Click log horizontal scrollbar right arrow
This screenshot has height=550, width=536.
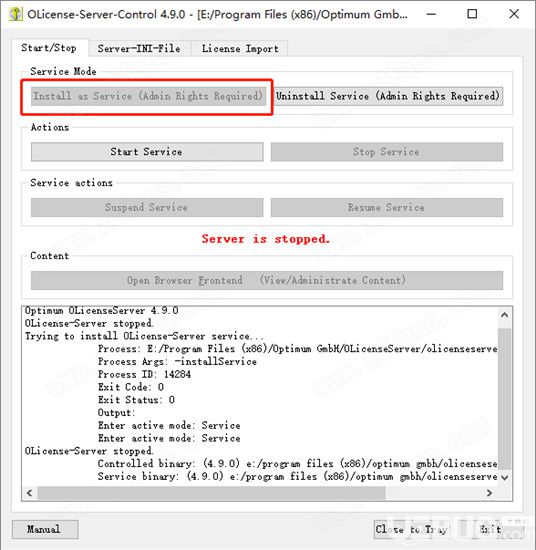pyautogui.click(x=490, y=493)
